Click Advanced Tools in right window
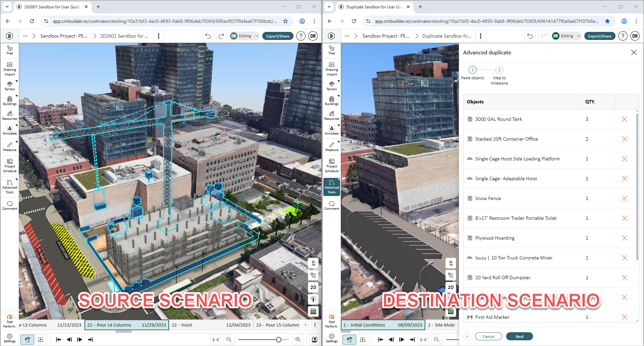Image resolution: width=644 pixels, height=346 pixels. (332, 187)
